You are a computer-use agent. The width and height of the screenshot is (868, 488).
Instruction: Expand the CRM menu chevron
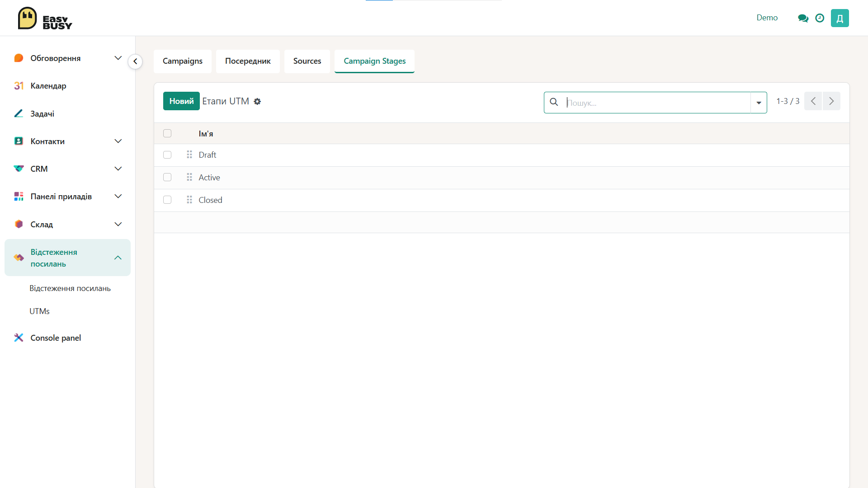pos(118,169)
